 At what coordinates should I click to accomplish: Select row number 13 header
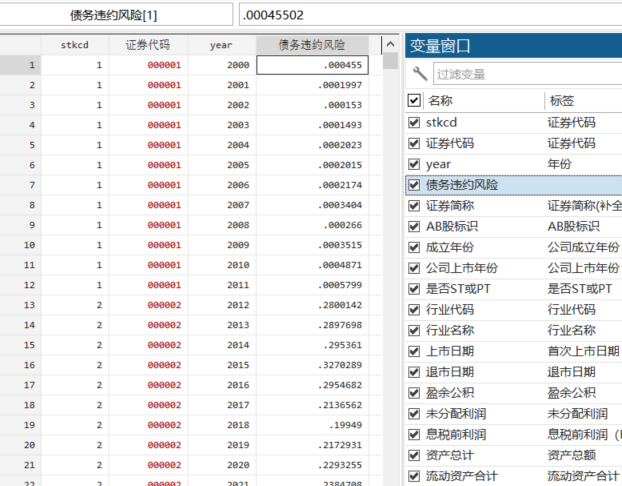tap(20, 305)
